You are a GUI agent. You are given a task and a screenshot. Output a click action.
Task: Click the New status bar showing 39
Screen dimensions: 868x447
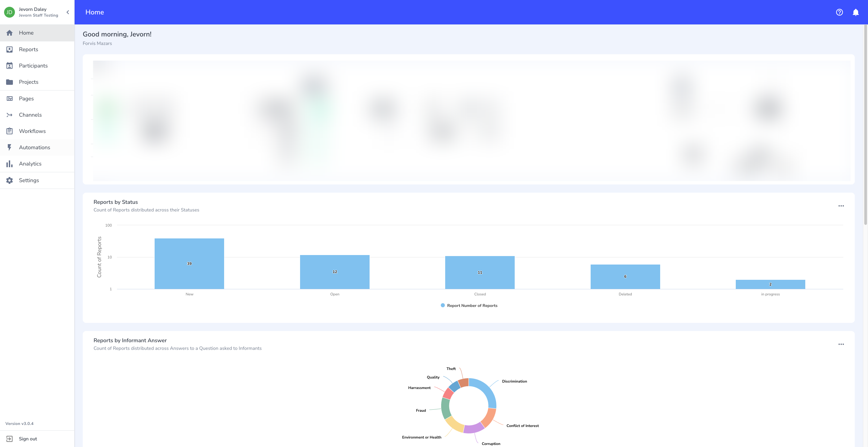click(x=189, y=264)
